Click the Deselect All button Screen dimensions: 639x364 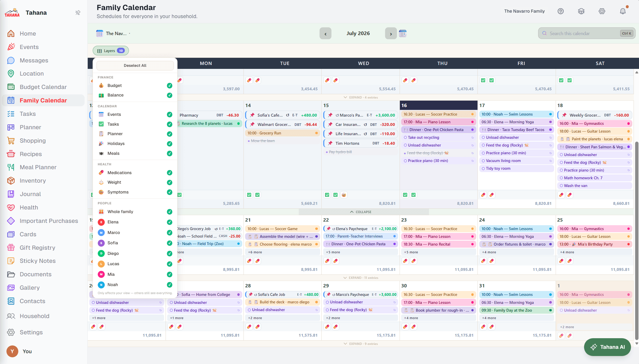click(135, 66)
